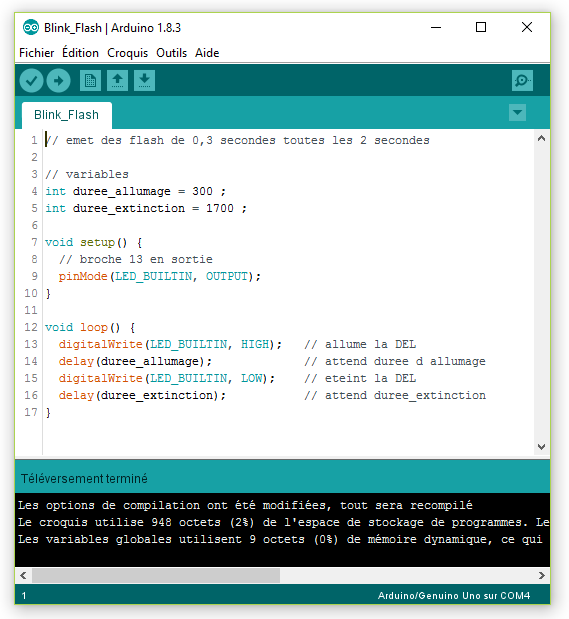Click the Arduino logo in the title bar
This screenshot has height=619, width=569.
(x=31, y=28)
